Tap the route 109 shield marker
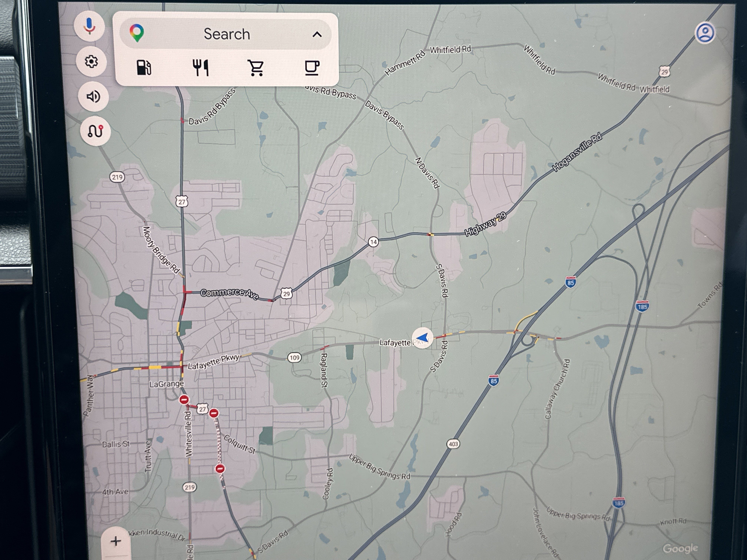This screenshot has width=747, height=560. click(x=294, y=357)
